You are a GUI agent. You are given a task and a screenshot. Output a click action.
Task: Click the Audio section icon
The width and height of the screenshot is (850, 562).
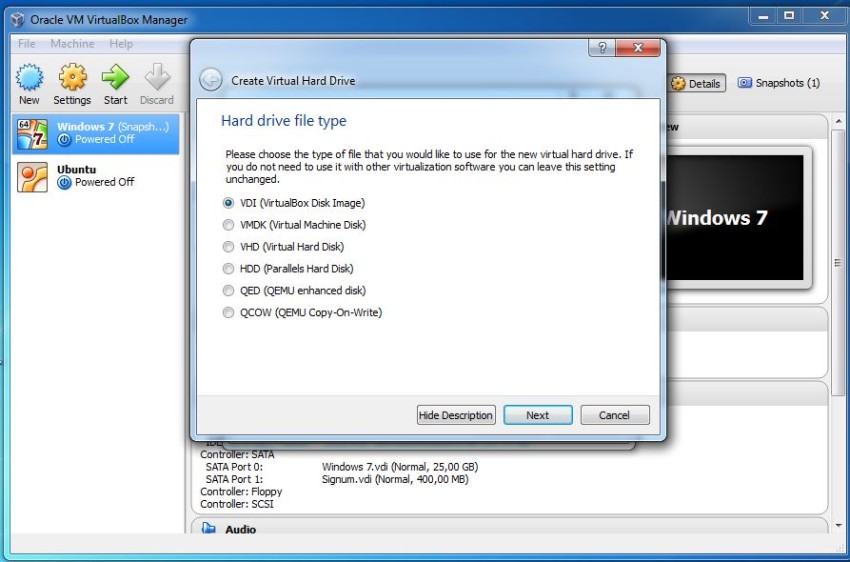209,528
